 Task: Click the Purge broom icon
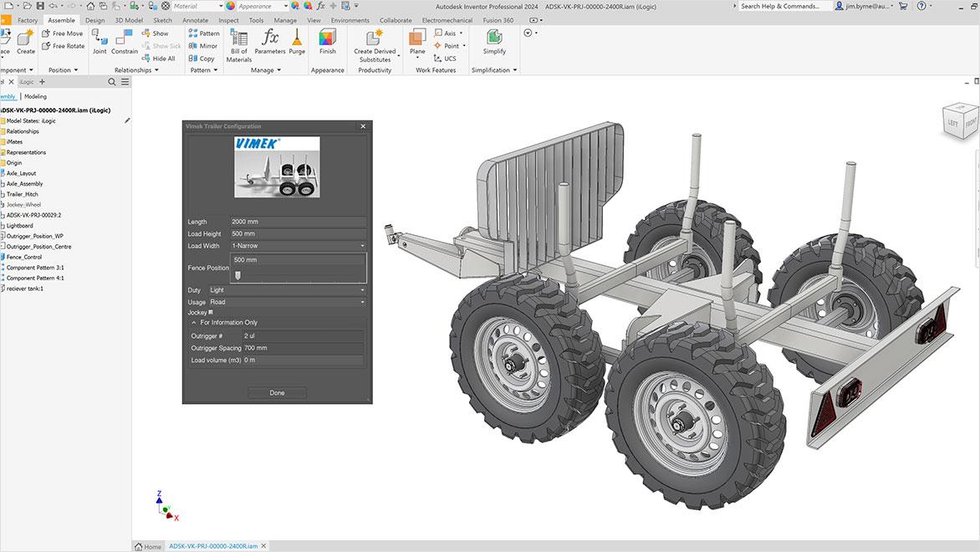[297, 42]
